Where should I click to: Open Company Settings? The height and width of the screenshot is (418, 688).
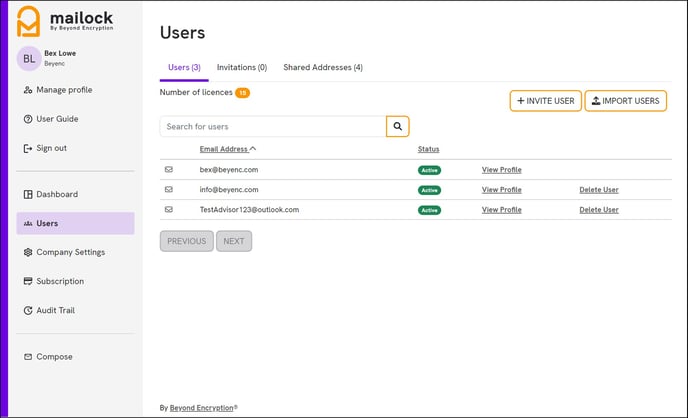coord(71,252)
